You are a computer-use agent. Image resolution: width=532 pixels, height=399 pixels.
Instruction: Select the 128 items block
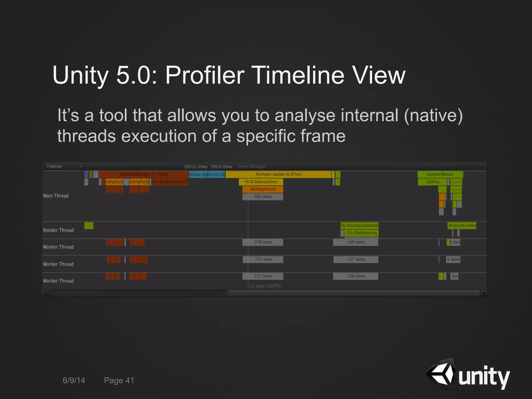pos(356,276)
